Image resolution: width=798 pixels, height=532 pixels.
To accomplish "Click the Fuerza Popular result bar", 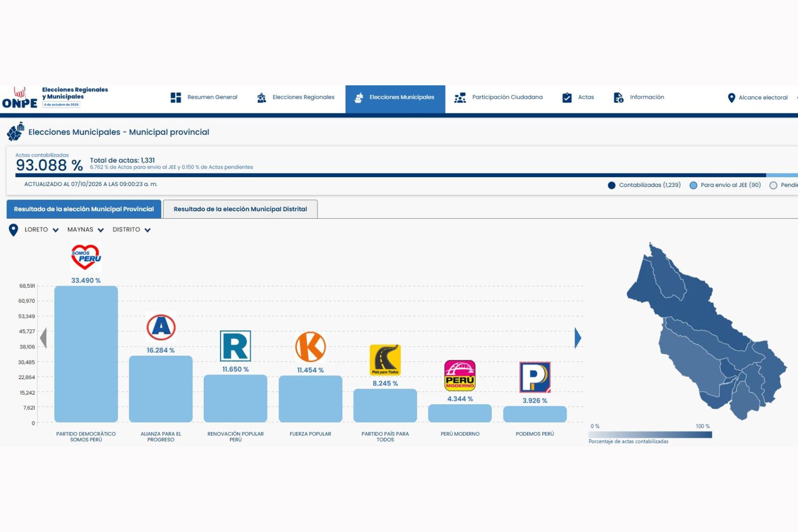I will click(310, 399).
